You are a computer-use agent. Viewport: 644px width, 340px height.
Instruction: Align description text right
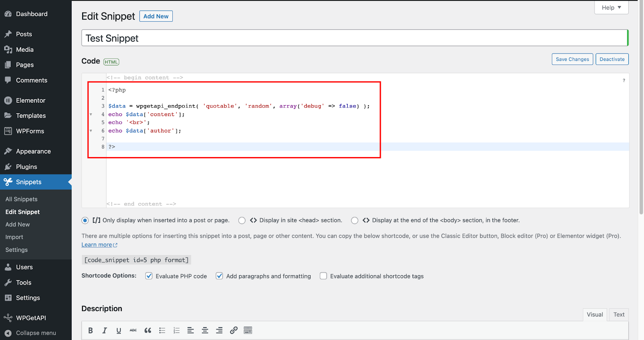[x=219, y=330]
